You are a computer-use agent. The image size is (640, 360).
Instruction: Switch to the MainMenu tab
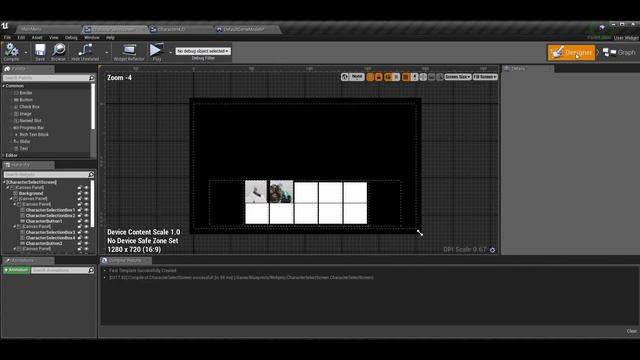[48, 29]
